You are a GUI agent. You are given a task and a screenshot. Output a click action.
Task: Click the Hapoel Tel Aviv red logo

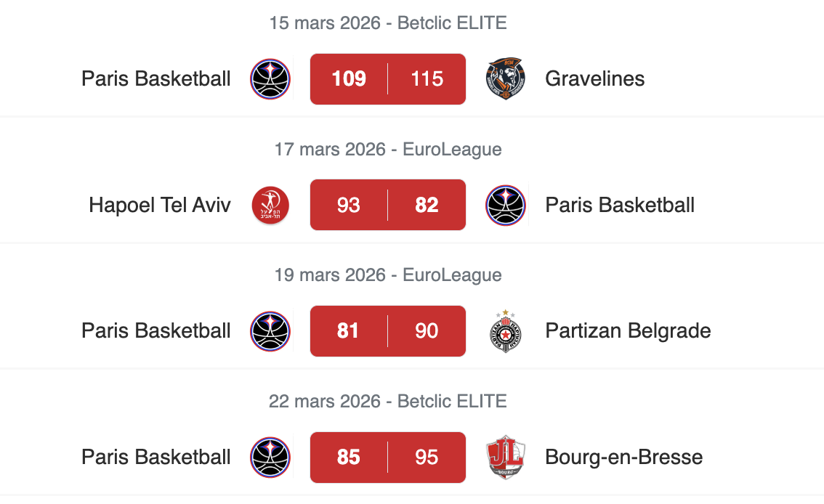270,205
